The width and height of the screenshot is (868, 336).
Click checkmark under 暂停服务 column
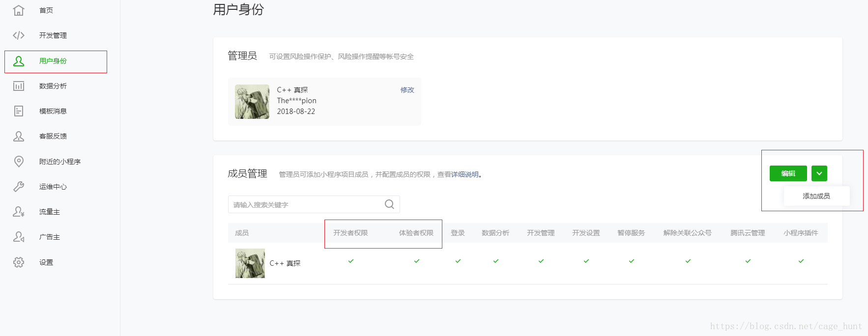(x=632, y=261)
